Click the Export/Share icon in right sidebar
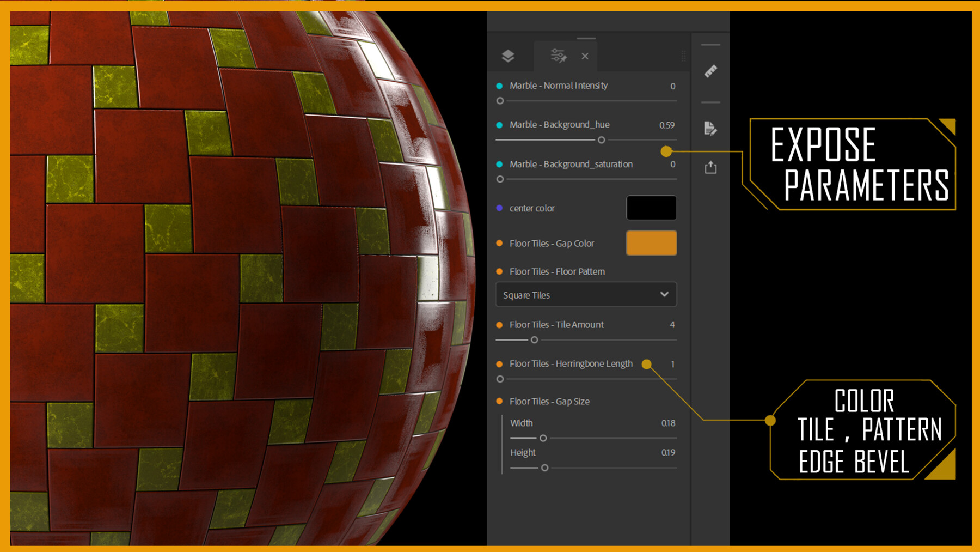Screen dimensions: 980x552 710,167
